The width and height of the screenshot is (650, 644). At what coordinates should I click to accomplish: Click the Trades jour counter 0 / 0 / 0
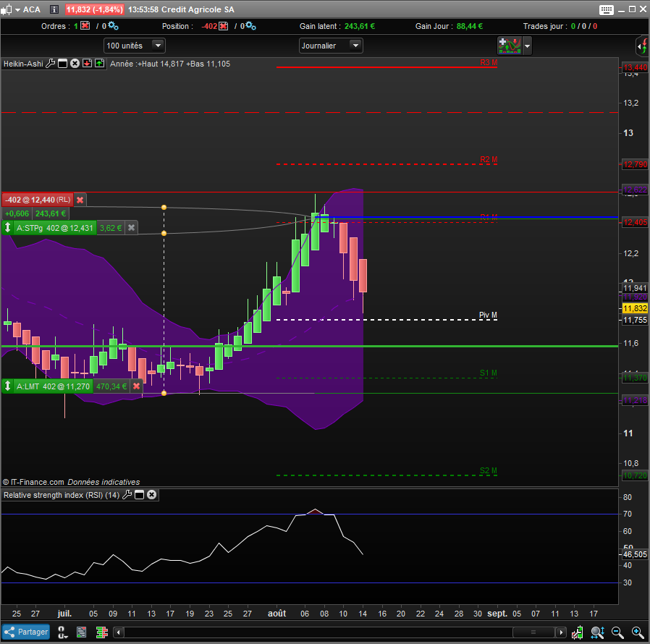tap(584, 26)
